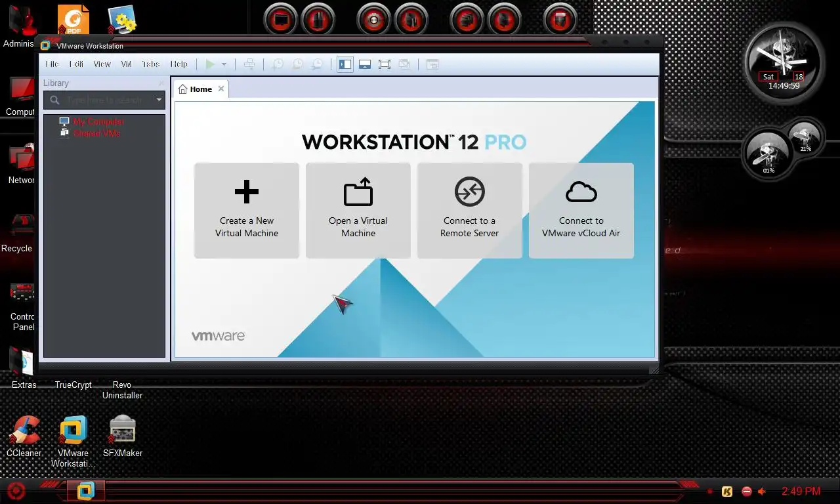Open the File menu
Viewport: 840px width, 504px height.
point(52,64)
